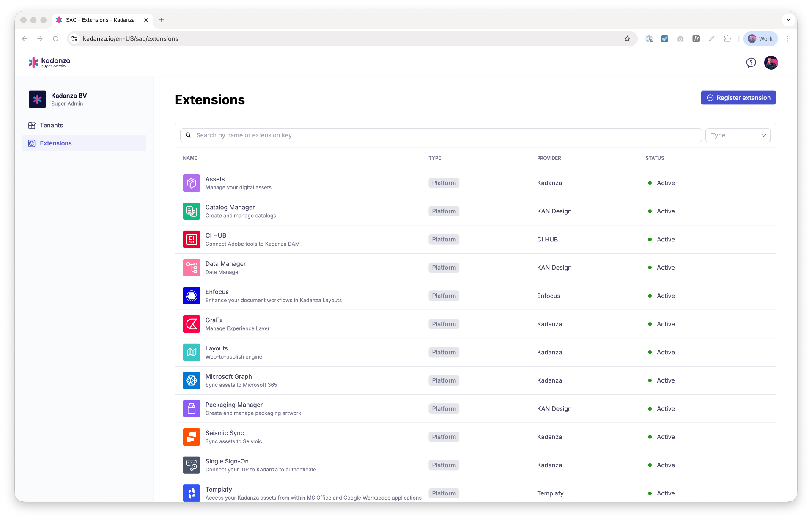Click 'Web-to-publish engine' description
Image resolution: width=812 pixels, height=520 pixels.
pyautogui.click(x=234, y=357)
